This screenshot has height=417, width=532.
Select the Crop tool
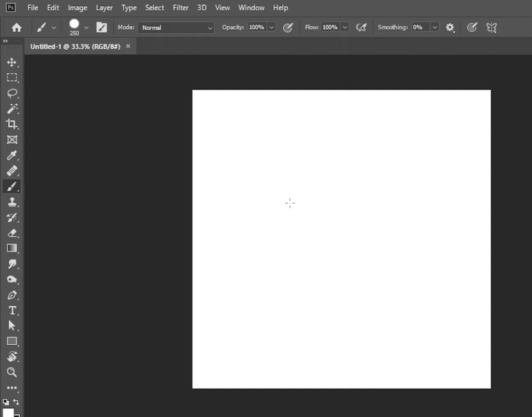tap(11, 124)
